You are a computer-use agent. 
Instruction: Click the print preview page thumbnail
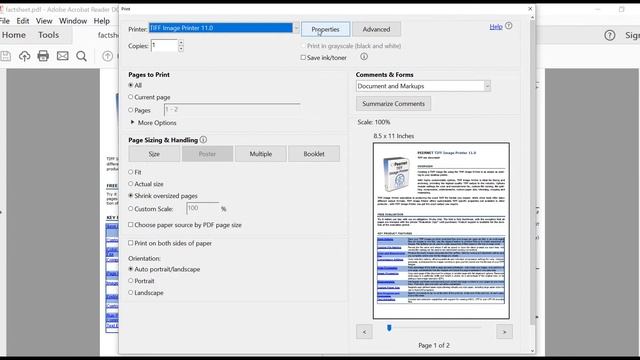tap(441, 231)
